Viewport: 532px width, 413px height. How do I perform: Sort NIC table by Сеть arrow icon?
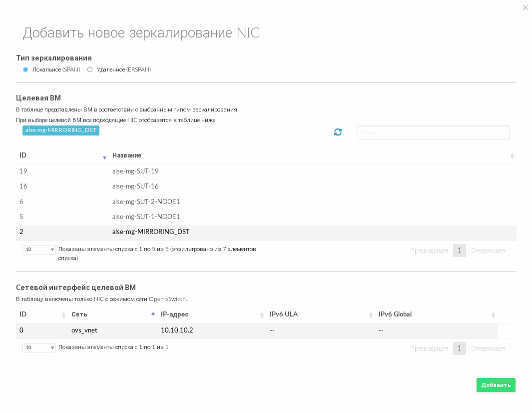pyautogui.click(x=153, y=314)
